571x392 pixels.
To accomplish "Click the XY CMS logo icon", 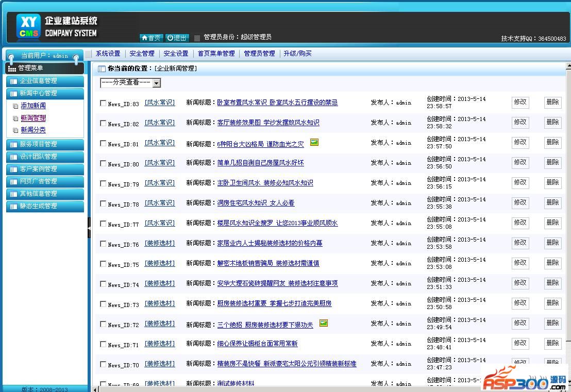I will pos(28,27).
